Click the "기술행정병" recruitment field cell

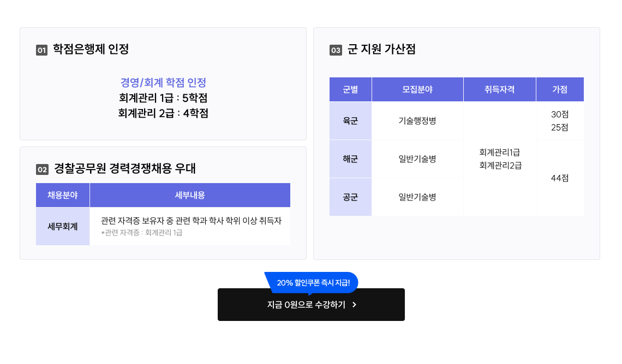(x=417, y=120)
